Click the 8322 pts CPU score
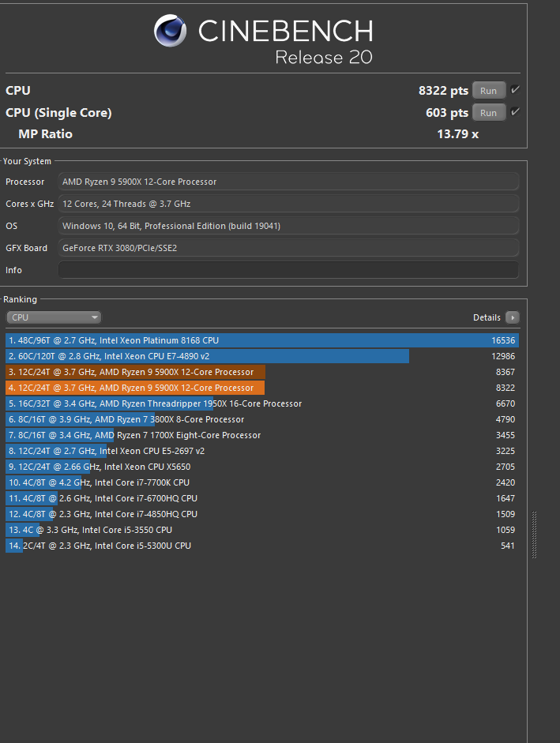The image size is (560, 743). tap(443, 91)
